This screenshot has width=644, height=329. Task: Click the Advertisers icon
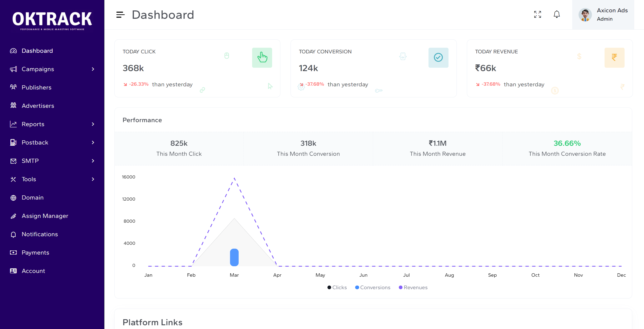tap(13, 105)
